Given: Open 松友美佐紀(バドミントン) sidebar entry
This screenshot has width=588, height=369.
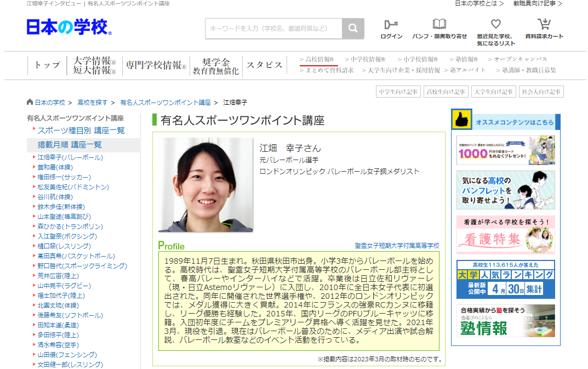Looking at the screenshot, I should coord(73,187).
